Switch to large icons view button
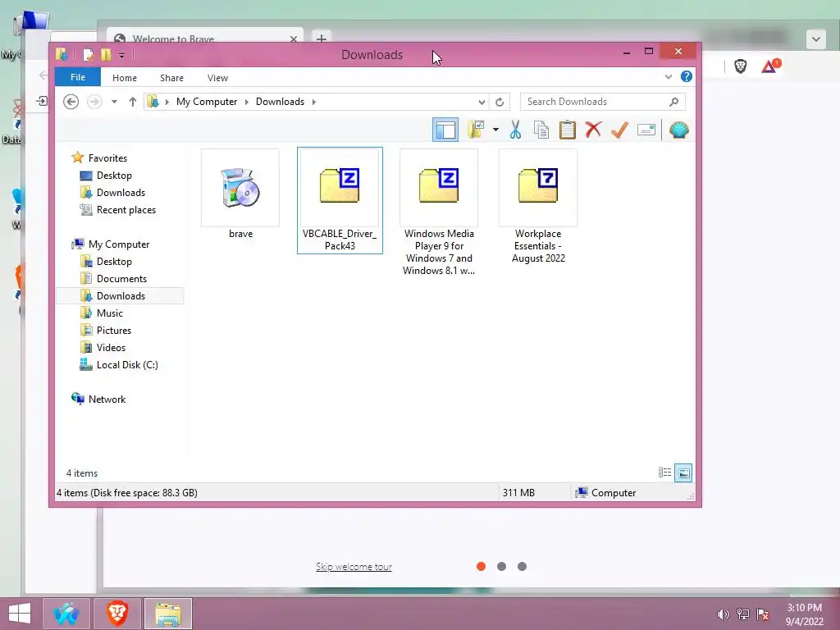The height and width of the screenshot is (630, 840). point(683,472)
